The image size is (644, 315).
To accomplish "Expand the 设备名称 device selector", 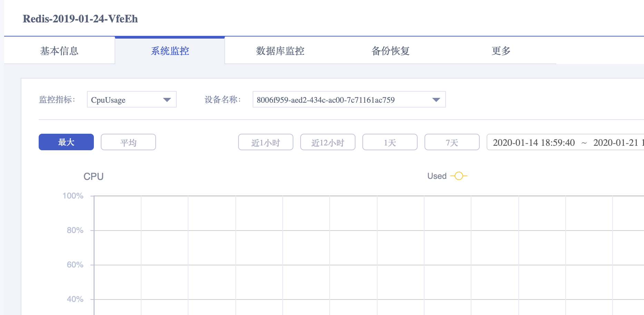I will click(x=349, y=99).
